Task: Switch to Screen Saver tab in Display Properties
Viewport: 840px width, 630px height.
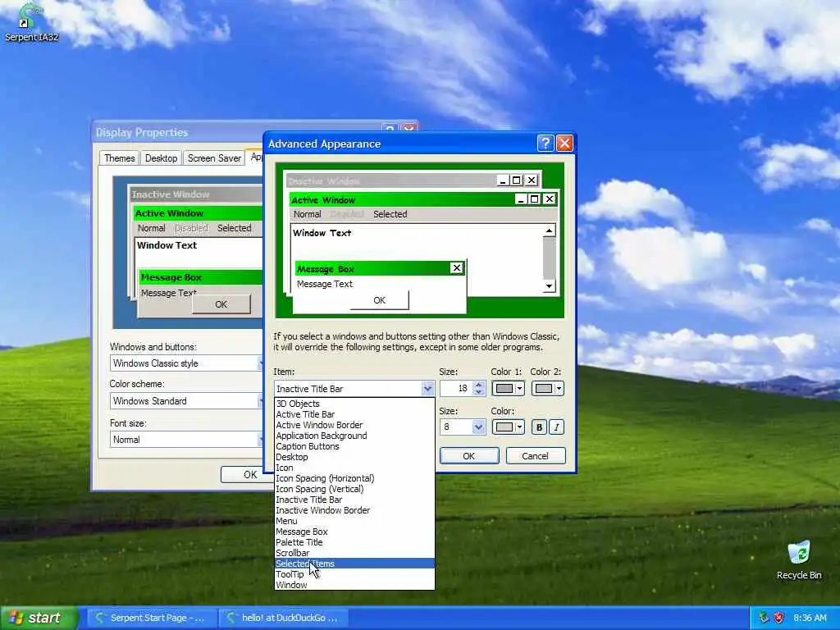Action: (214, 158)
